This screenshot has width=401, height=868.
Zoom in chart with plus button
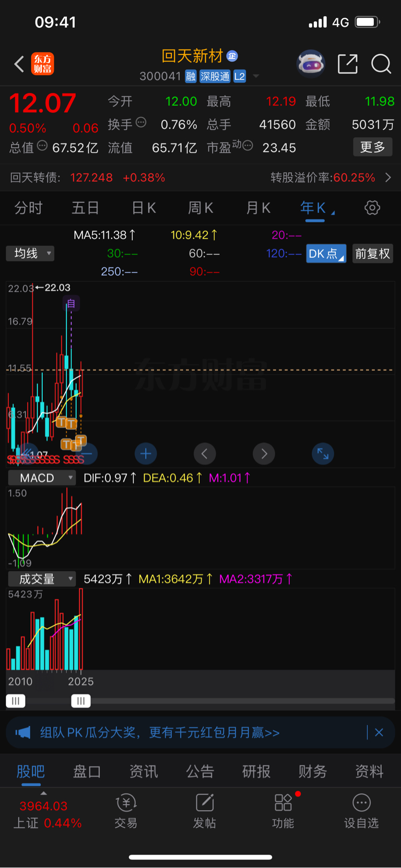pyautogui.click(x=146, y=454)
